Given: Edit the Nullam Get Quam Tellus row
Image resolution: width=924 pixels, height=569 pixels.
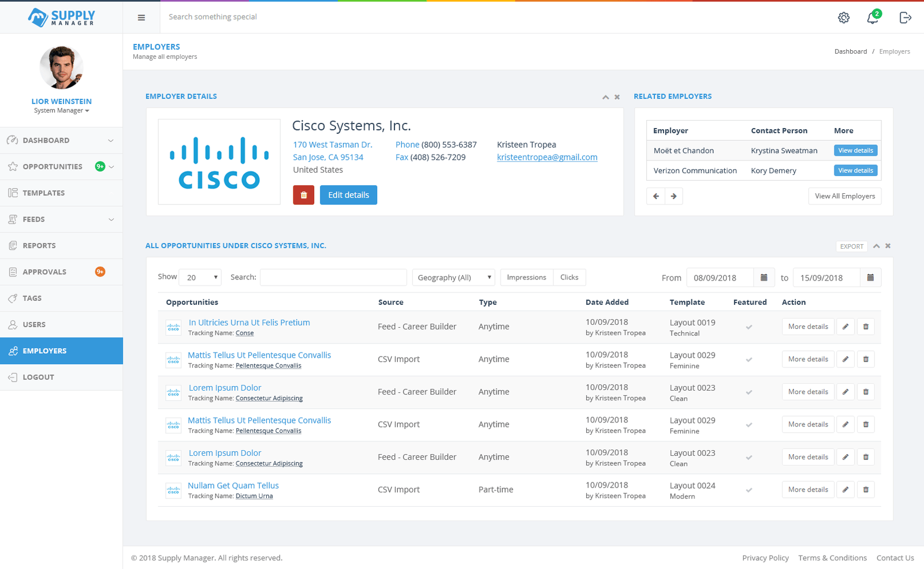Looking at the screenshot, I should tap(845, 489).
